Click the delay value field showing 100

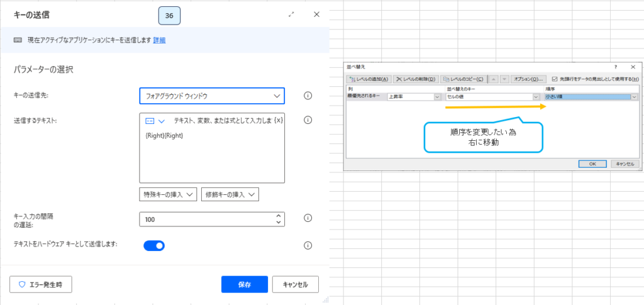pos(206,219)
